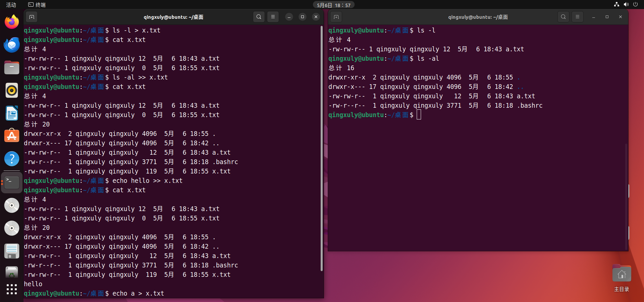Open second disc drive icon in dock

click(x=12, y=228)
